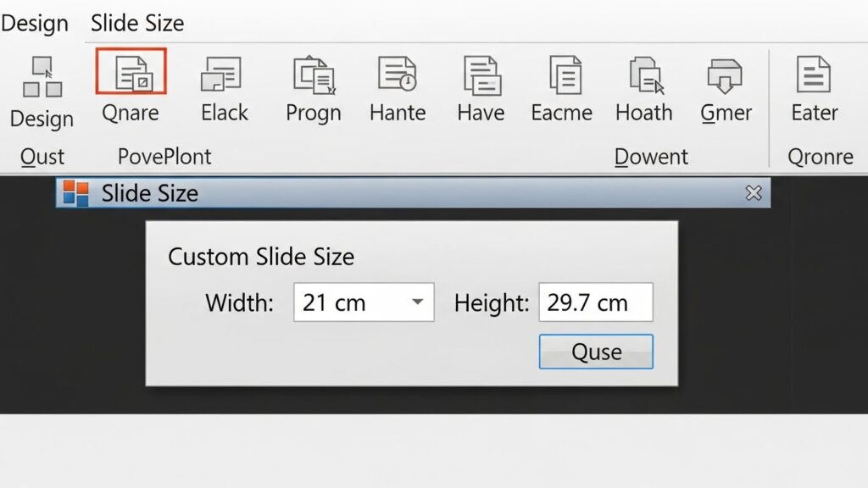Open the Progn ribbon icon
Screen dimensions: 868x488
313,75
